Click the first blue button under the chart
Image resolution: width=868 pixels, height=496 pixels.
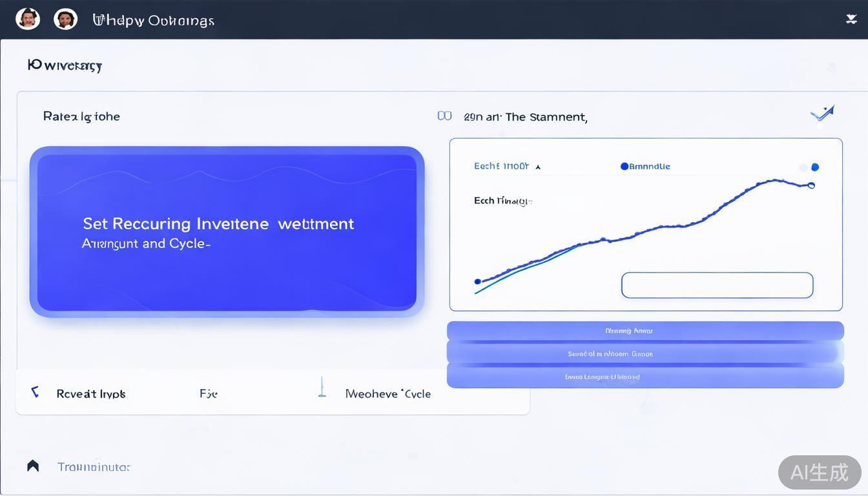pos(645,331)
